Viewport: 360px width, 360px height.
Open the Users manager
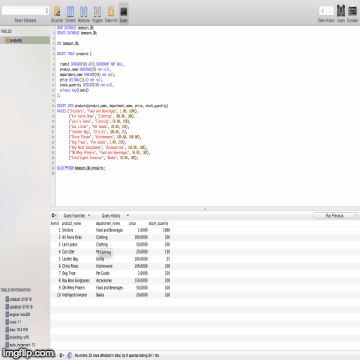(341, 13)
